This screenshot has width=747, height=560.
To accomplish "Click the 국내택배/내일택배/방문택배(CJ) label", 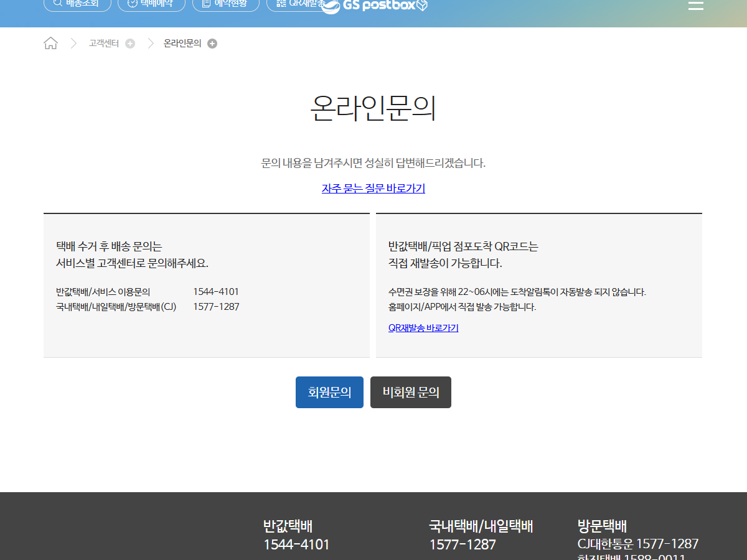I will pyautogui.click(x=116, y=307).
